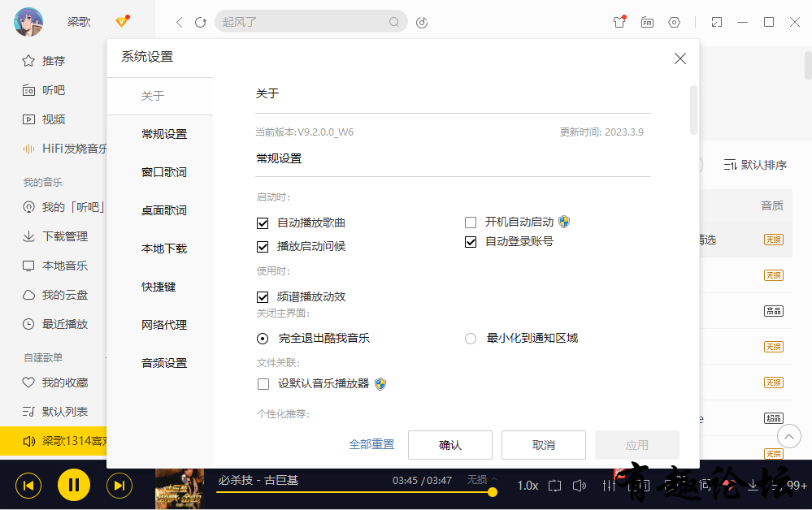Click the 高品 quality badge
Screen dimensions: 812x510
point(774,311)
